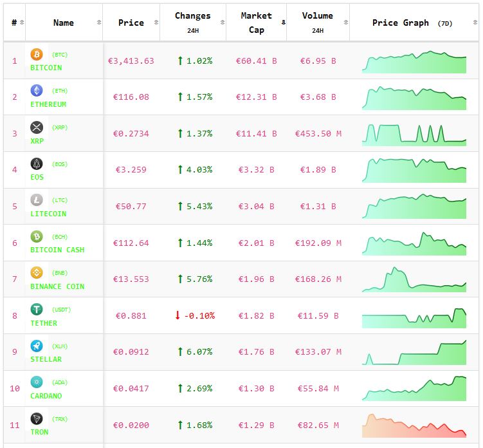Click the Price column header
This screenshot has height=448, width=483.
pos(131,23)
